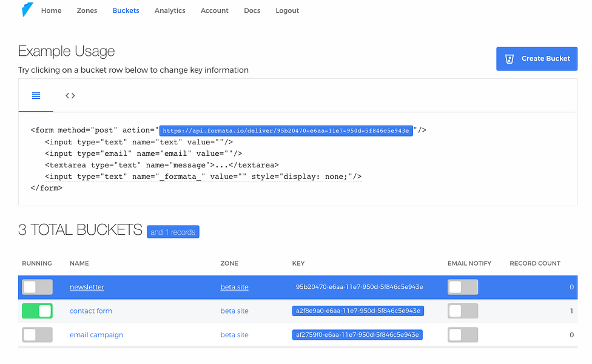Screen dimensions: 592x364
Task: Open beta site zone for contact form
Action: click(x=235, y=311)
